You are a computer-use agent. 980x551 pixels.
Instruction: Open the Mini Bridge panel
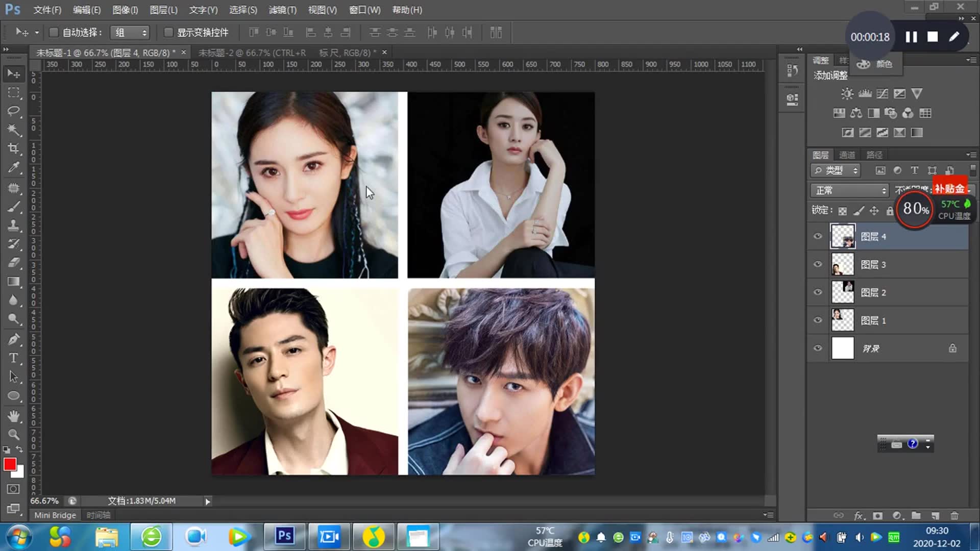(x=55, y=515)
